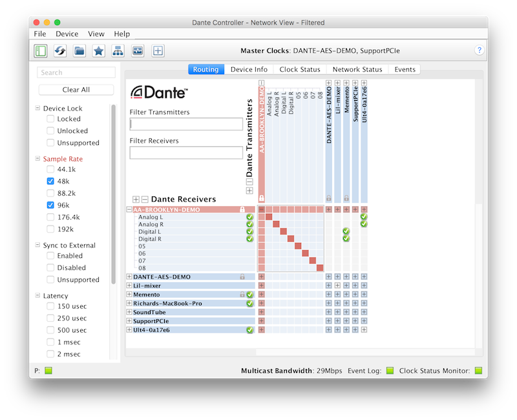Image resolution: width=517 pixels, height=420 pixels.
Task: Click the Clear All button
Action: point(76,90)
